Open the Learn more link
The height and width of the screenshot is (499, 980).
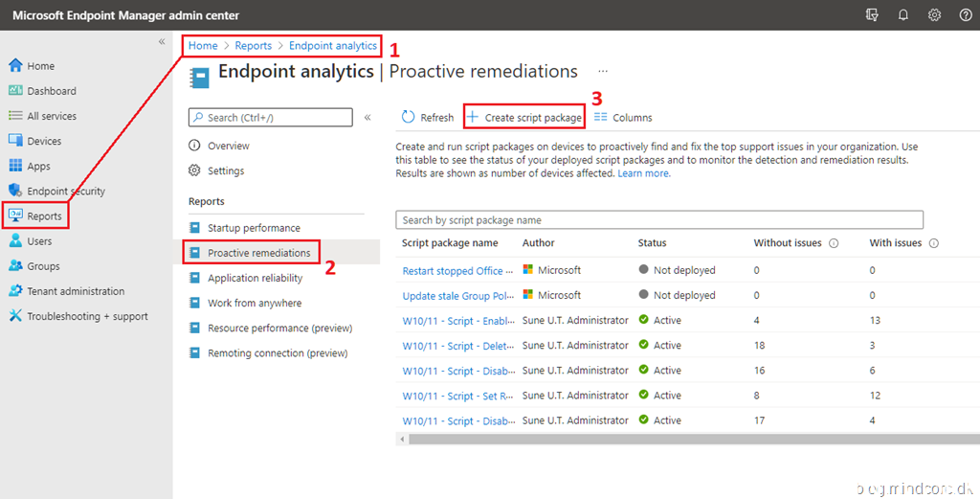[x=644, y=173]
